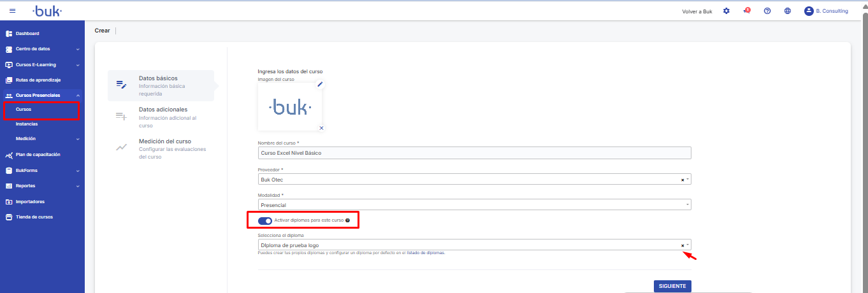
Task: Open the language globe icon
Action: [788, 11]
